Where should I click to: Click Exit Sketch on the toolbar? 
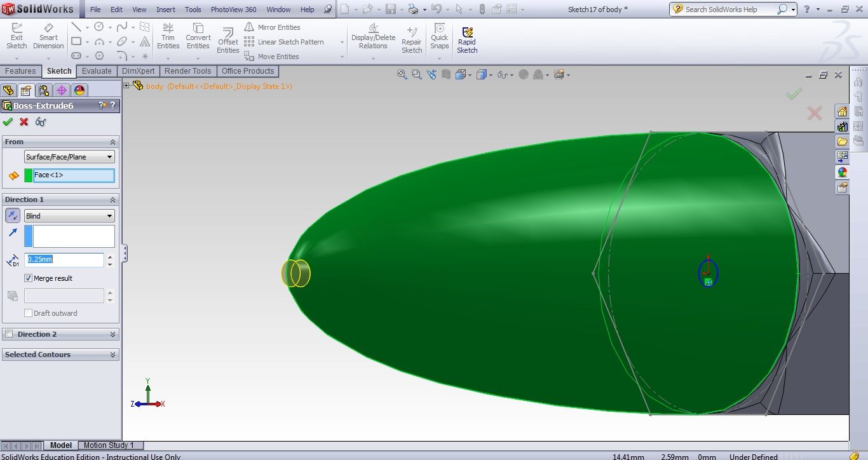tap(17, 36)
